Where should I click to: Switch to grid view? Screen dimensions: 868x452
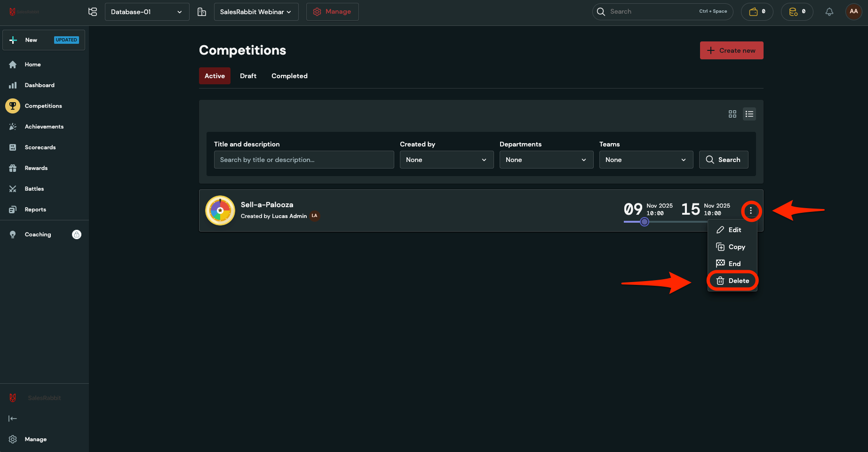pyautogui.click(x=732, y=114)
